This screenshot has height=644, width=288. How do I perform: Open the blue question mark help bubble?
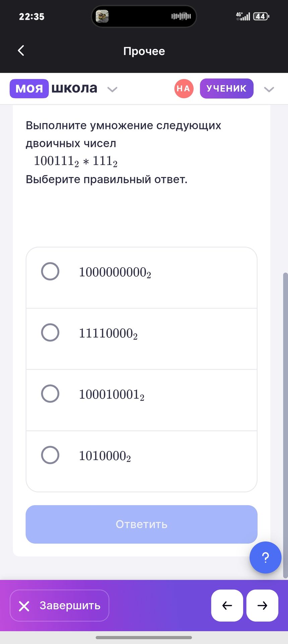pos(265,557)
